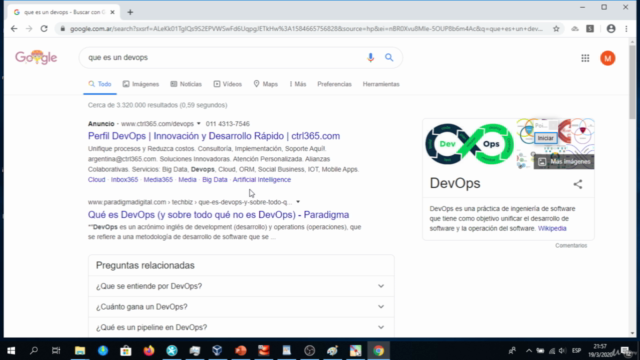Open a new browser tab with plus
The image size is (640, 360).
pos(130,12)
